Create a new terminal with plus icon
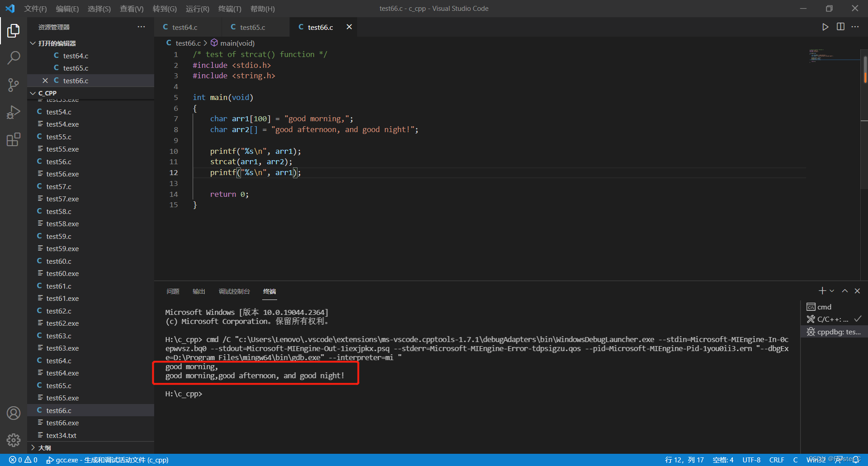The height and width of the screenshot is (466, 868). 822,291
